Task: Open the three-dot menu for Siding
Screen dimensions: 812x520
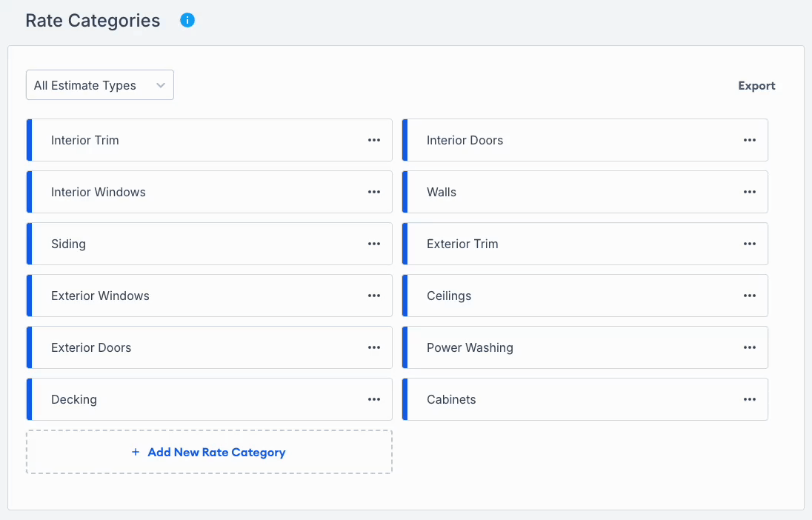Action: click(x=374, y=244)
